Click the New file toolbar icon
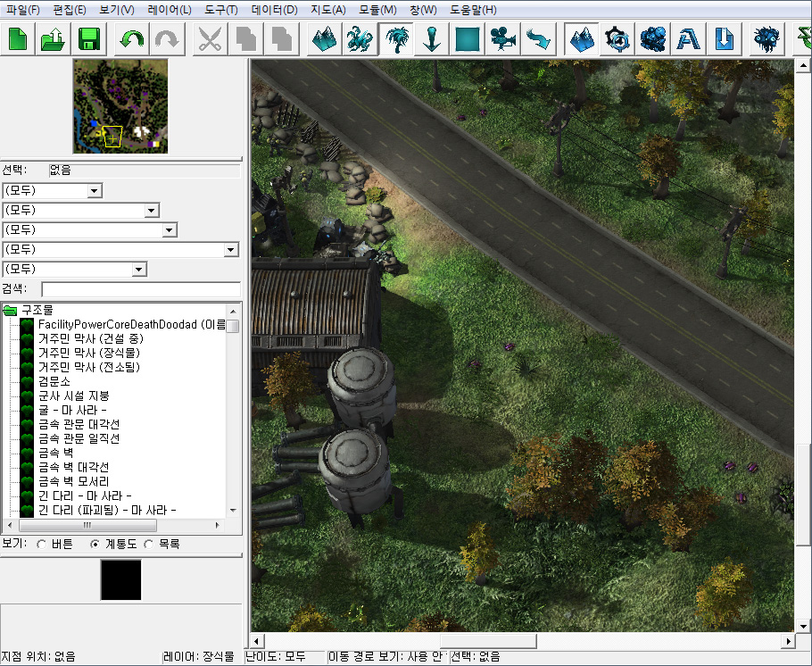812x666 pixels. coord(18,39)
